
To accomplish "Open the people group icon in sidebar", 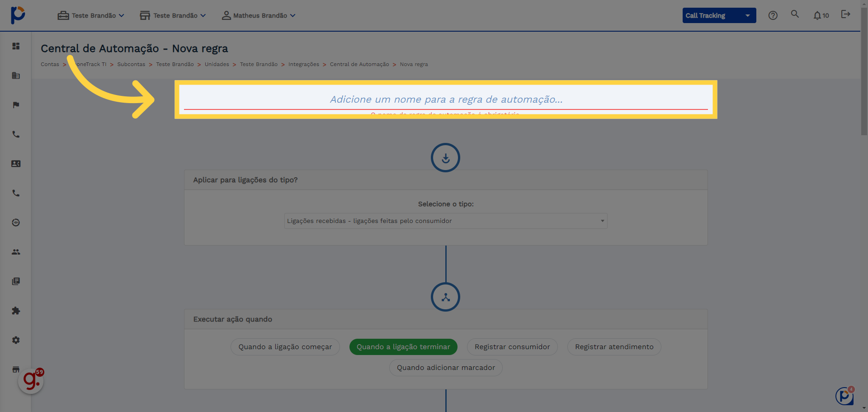I will [16, 252].
